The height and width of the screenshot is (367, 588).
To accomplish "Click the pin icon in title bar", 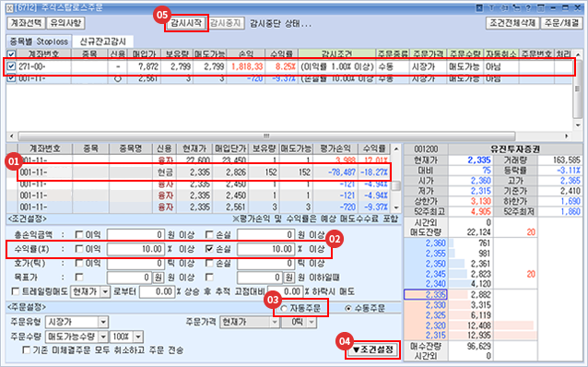I will tap(504, 8).
